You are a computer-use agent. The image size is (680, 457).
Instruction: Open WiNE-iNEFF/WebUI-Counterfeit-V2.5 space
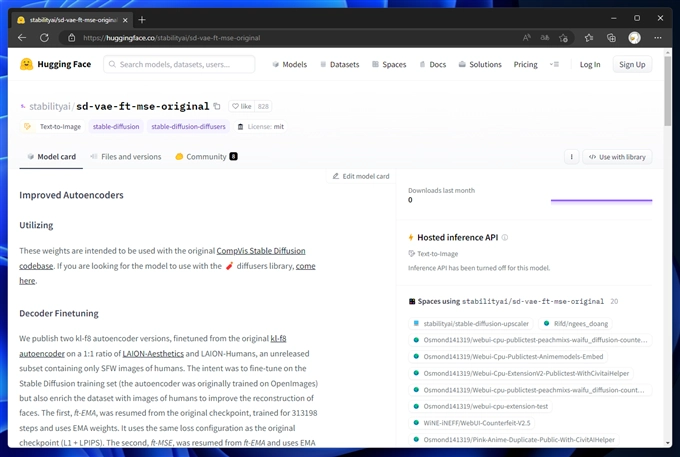[x=472, y=423]
